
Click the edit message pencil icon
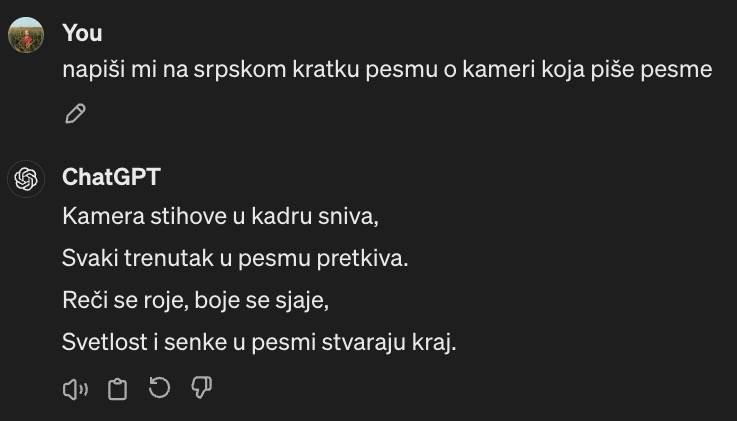(74, 114)
